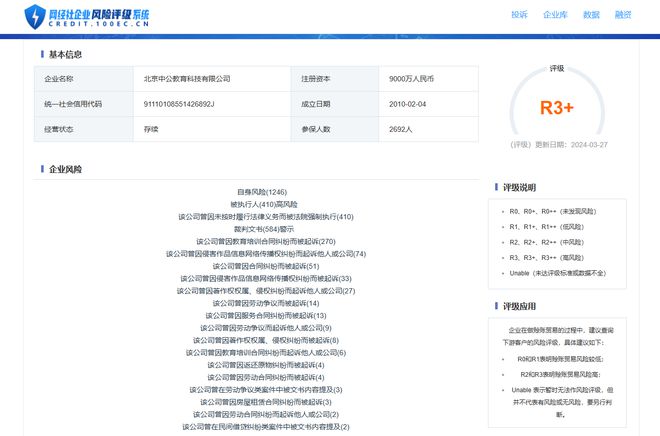Click the 注册资本 label cell
The height and width of the screenshot is (436, 660).
point(335,79)
